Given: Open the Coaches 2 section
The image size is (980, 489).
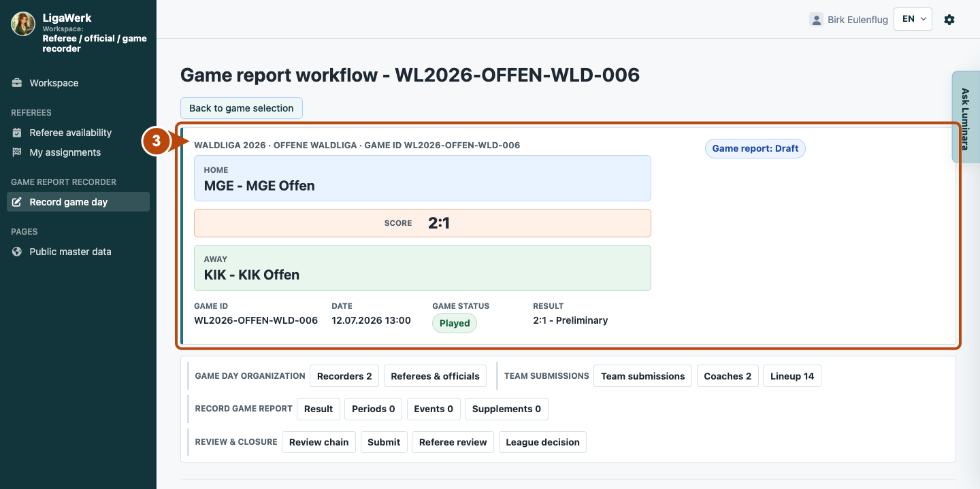Looking at the screenshot, I should click(x=728, y=376).
